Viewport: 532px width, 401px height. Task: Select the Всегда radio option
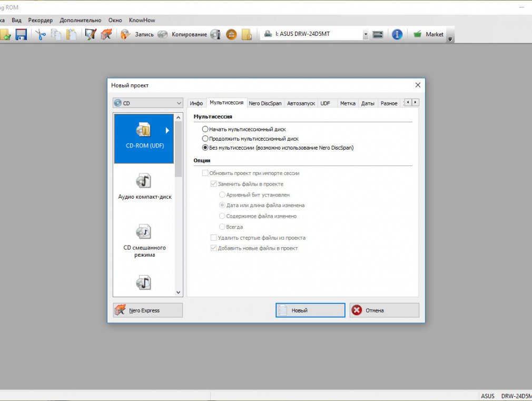[222, 227]
